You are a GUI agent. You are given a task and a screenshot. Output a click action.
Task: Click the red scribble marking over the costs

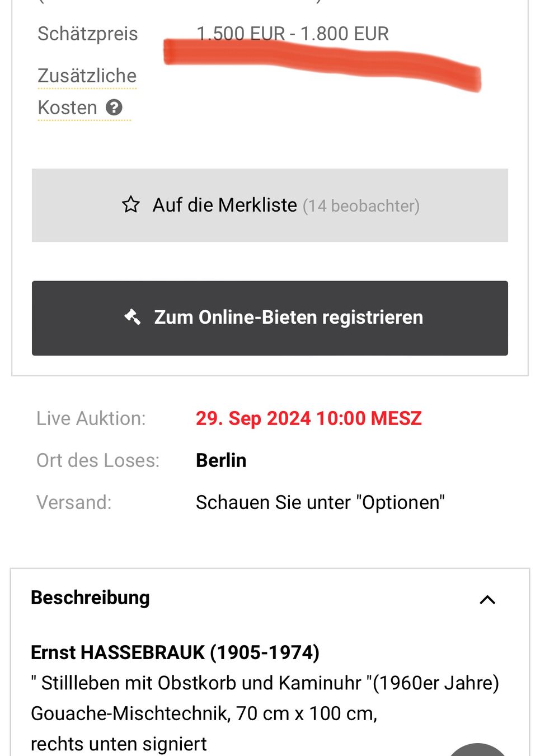322,63
